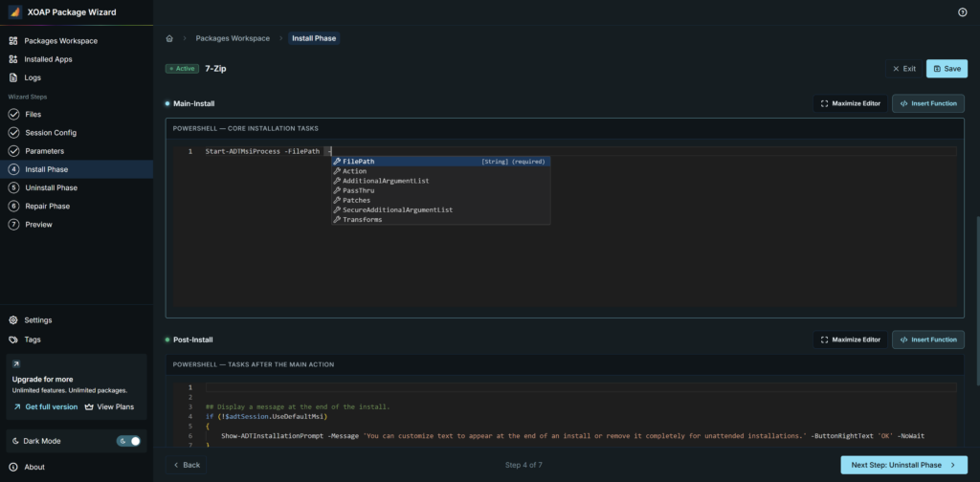Select Action autocomplete suggestion
This screenshot has width=980, height=482.
[440, 171]
